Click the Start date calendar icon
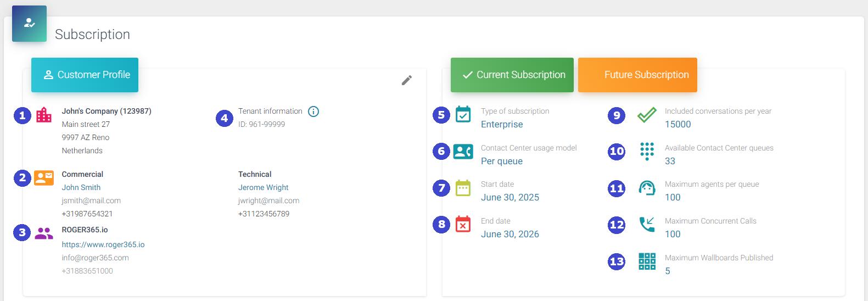The height and width of the screenshot is (301, 868). tap(463, 188)
